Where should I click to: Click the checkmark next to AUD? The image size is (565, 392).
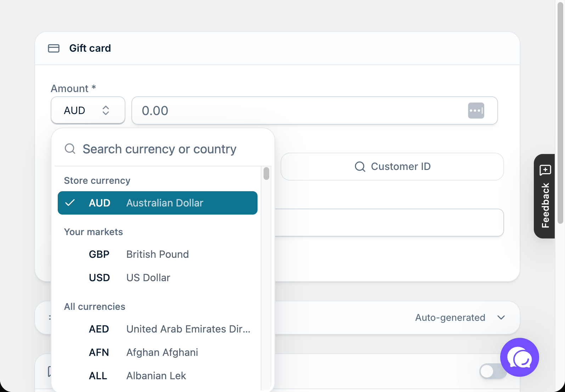(x=70, y=203)
